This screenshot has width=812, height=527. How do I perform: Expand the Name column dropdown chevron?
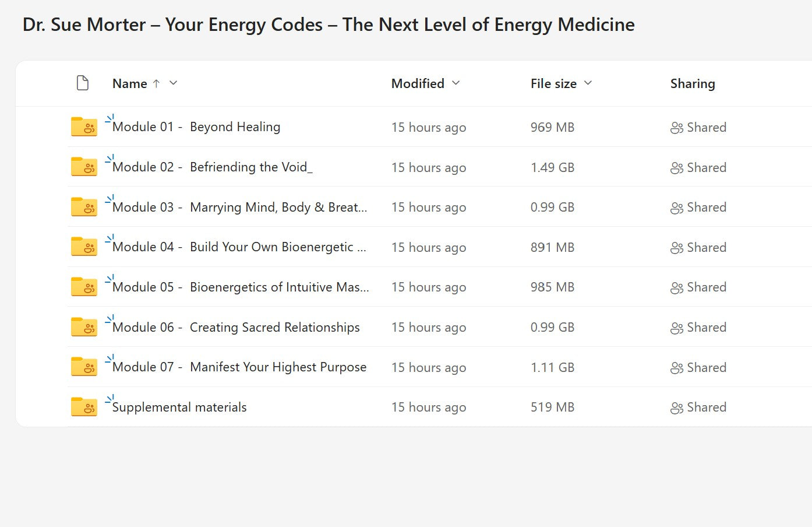click(174, 83)
